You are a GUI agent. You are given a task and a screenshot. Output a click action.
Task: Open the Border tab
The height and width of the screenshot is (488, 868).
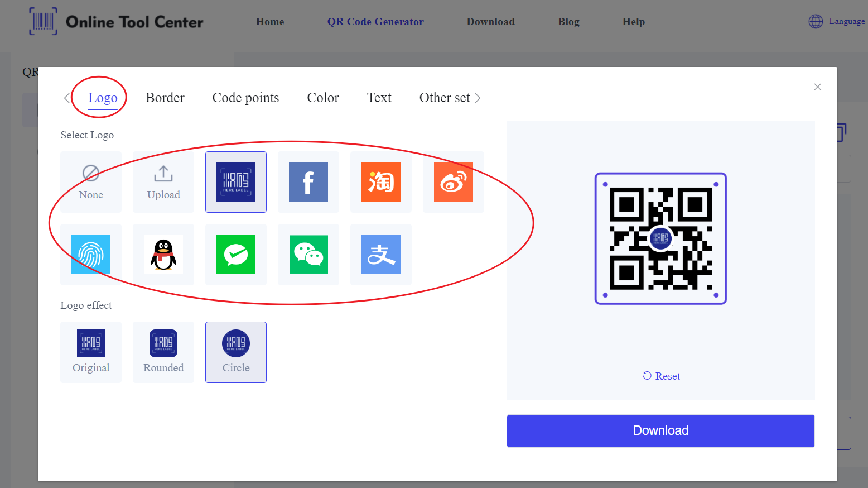coord(165,98)
